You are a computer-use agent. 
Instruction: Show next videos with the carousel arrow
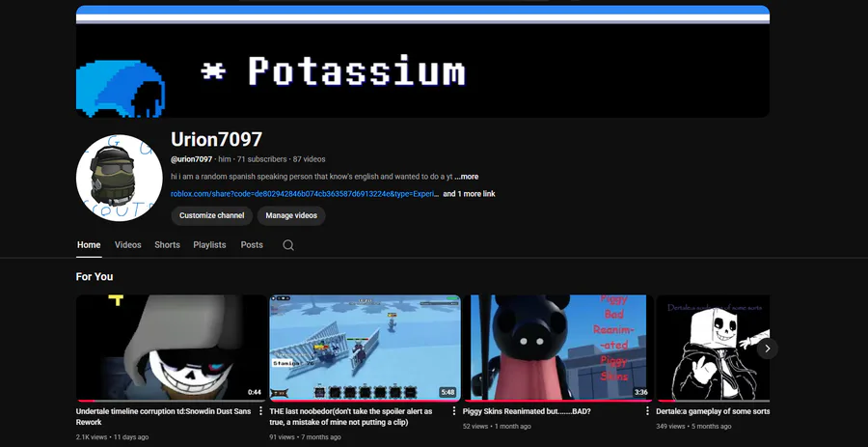coord(768,349)
